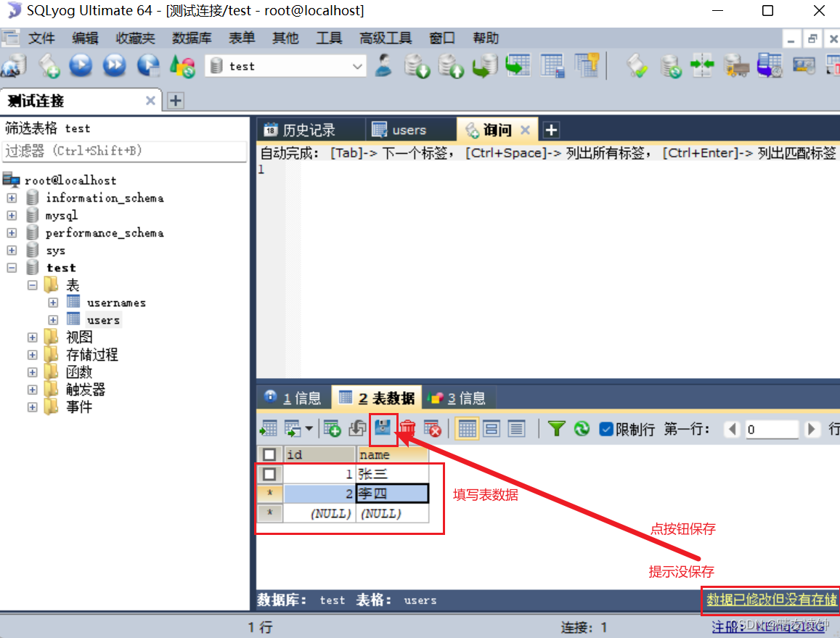840x638 pixels.
Task: Close the 询问 query tab
Action: coord(525,130)
